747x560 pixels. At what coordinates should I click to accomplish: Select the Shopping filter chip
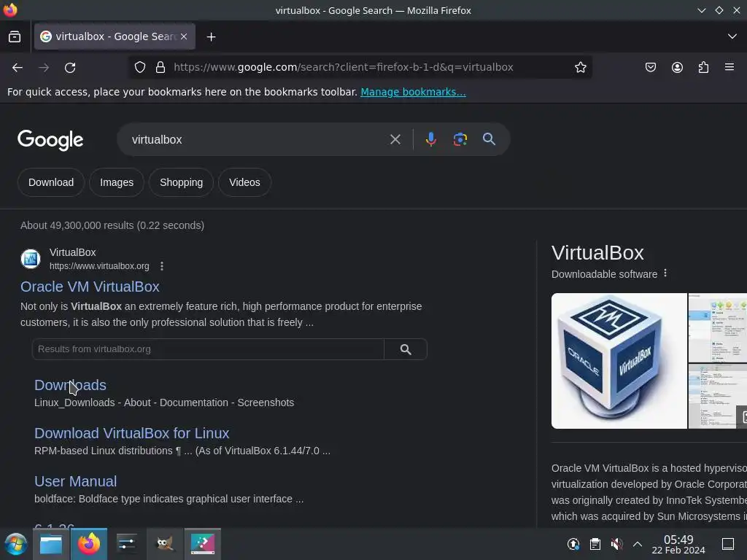[181, 182]
